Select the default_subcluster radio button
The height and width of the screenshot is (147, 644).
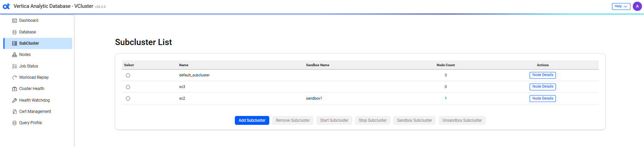click(x=128, y=75)
